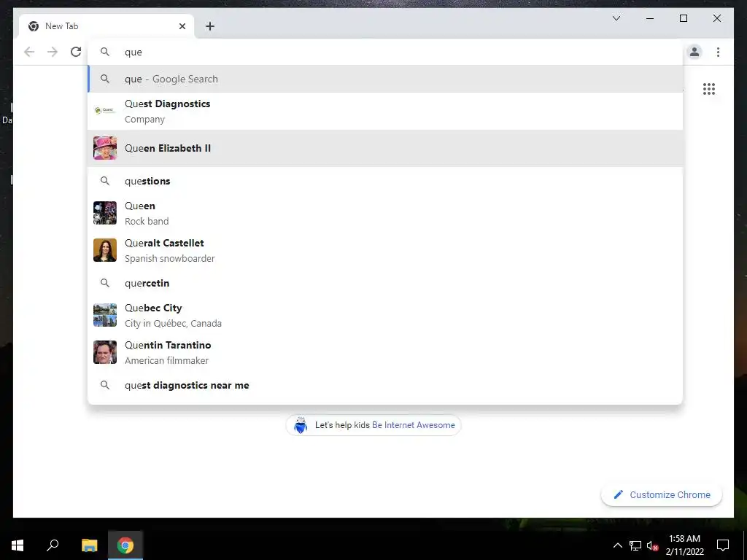747x560 pixels.
Task: Open the Be Internet Awesome link
Action: (x=413, y=425)
